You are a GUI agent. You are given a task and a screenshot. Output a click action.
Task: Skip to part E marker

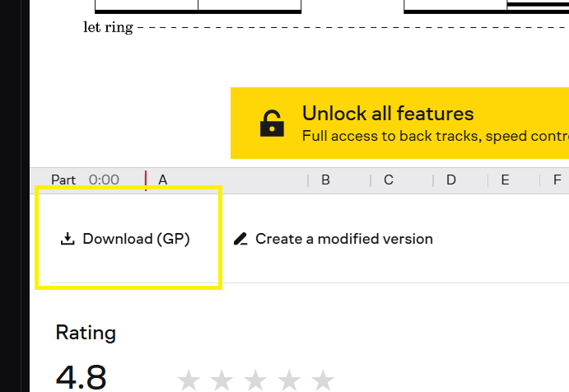click(x=504, y=180)
